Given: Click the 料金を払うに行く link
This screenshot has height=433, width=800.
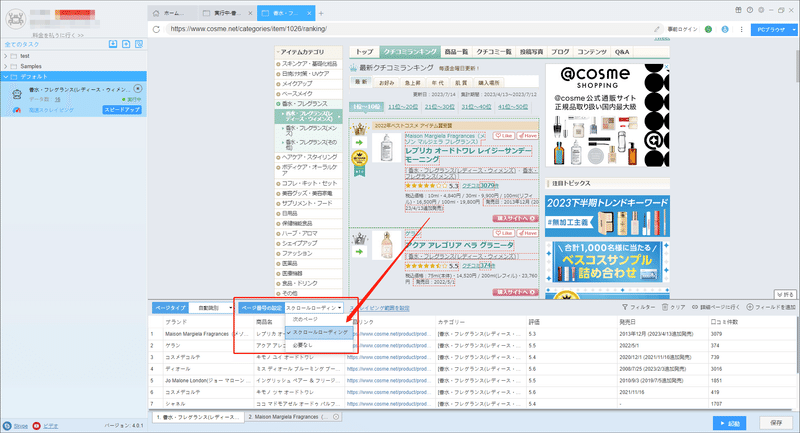Looking at the screenshot, I should 58,35.
